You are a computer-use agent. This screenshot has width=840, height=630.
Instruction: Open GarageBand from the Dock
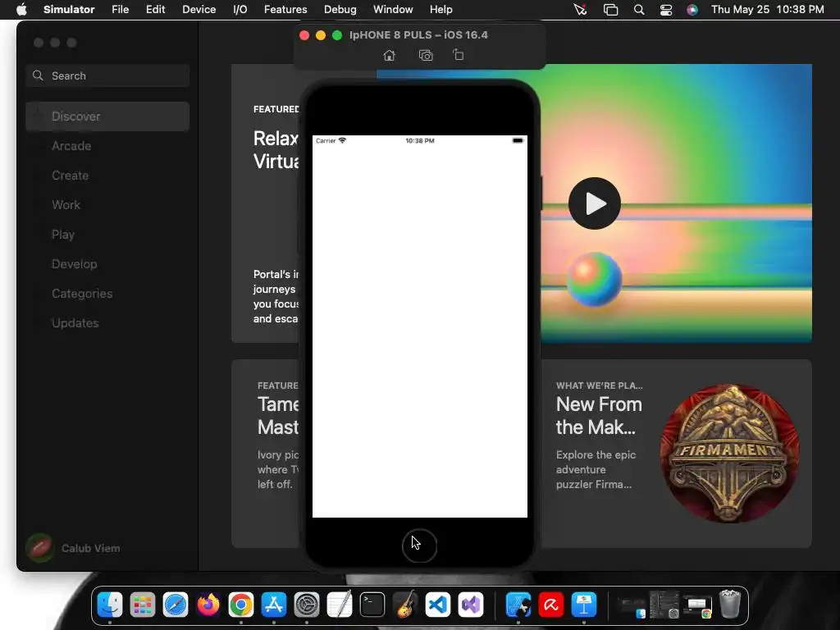pyautogui.click(x=405, y=605)
